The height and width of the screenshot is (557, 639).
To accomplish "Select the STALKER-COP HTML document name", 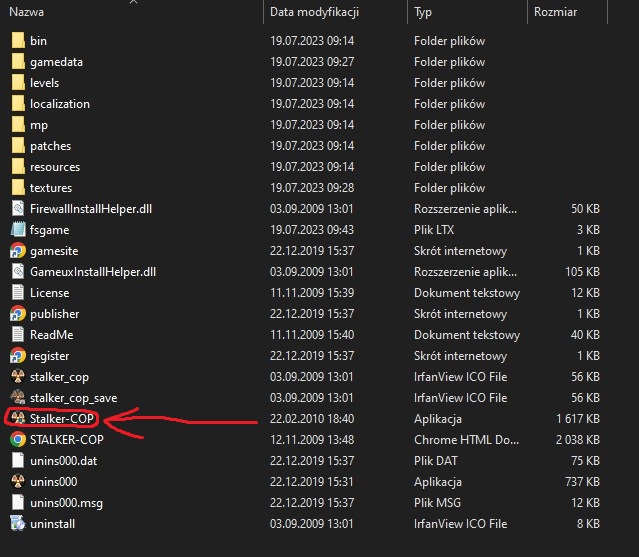I will [x=66, y=440].
